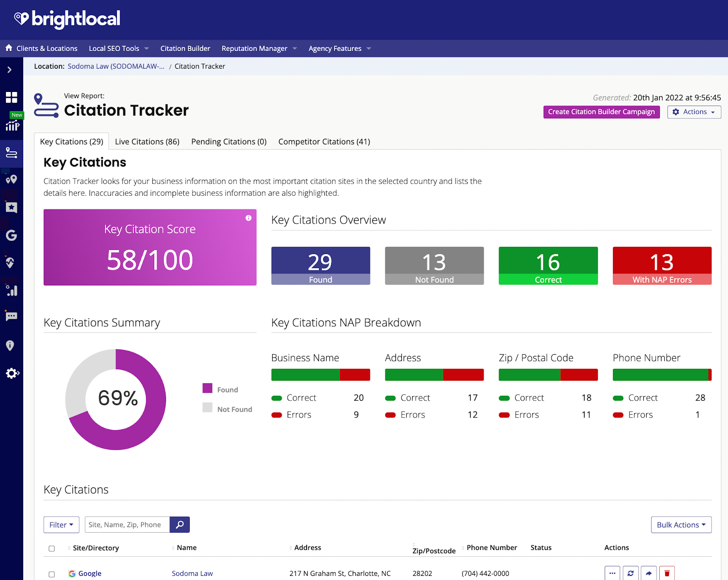Screen dimensions: 728x580
Task: Open the Filter dropdown above the citations table
Action: coord(61,524)
